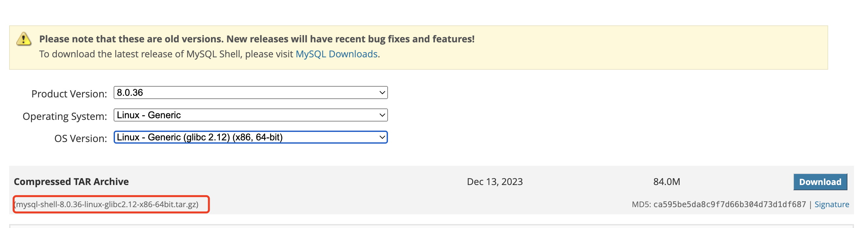
Task: Click the Compressed TAR Archive heading
Action: (x=71, y=182)
